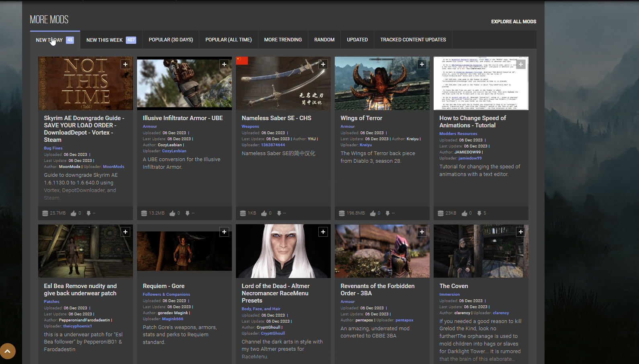
Task: Click the Modders Resources category link
Action: (458, 134)
